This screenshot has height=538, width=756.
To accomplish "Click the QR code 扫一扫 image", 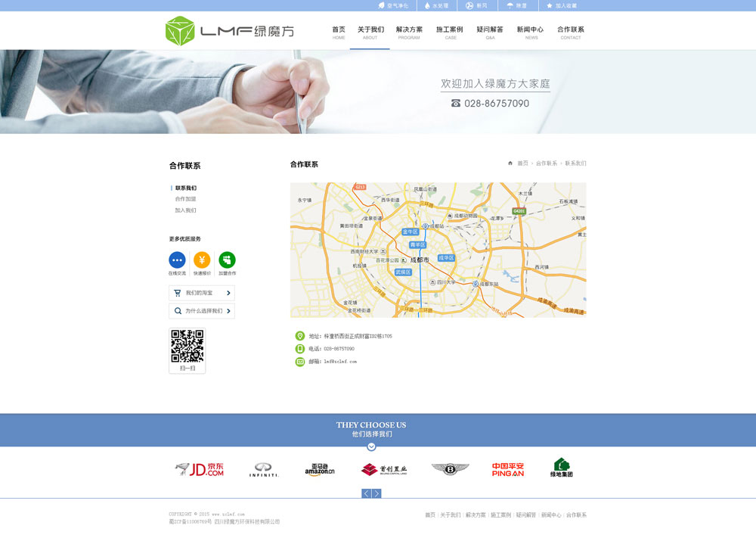I will pos(187,346).
